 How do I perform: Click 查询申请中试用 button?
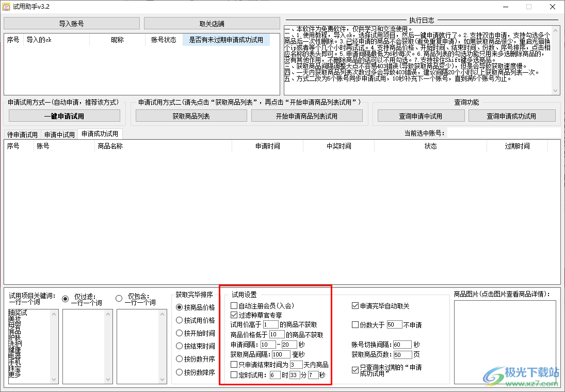421,116
